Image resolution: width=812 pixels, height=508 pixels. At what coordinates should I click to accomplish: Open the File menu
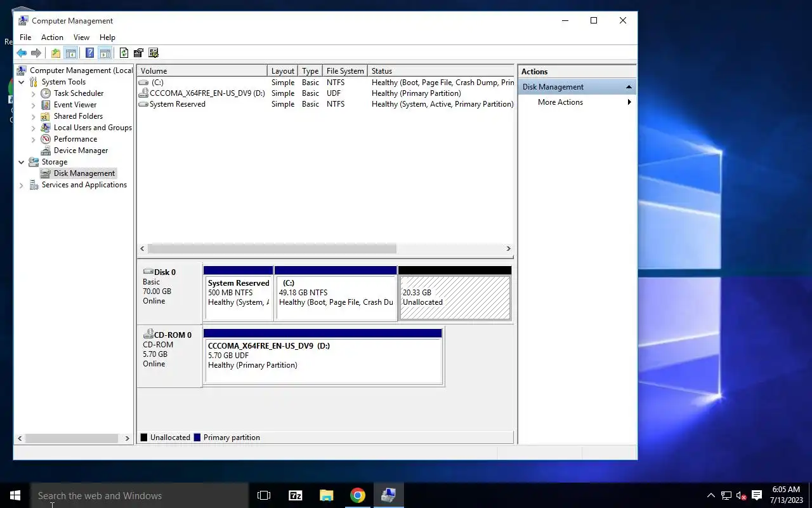pyautogui.click(x=25, y=37)
